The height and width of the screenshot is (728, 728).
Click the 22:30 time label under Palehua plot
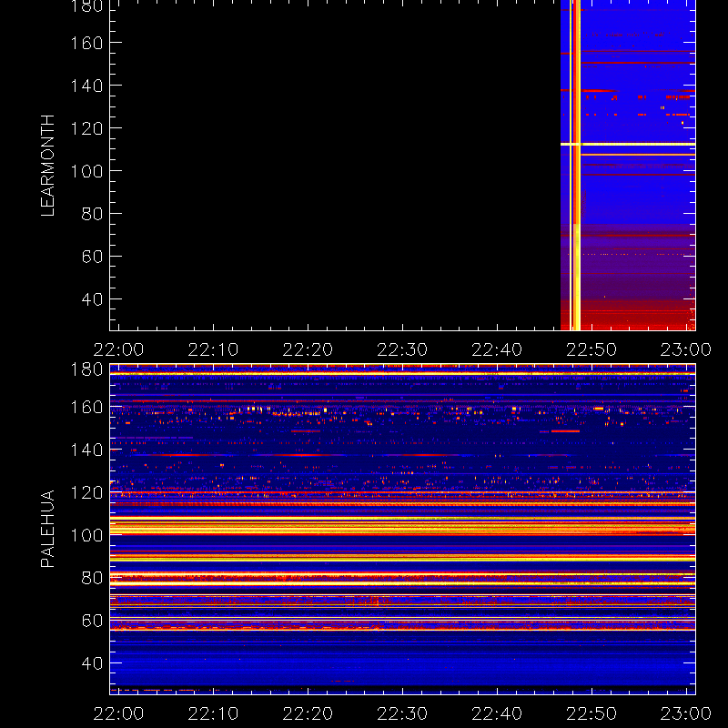pyautogui.click(x=402, y=713)
